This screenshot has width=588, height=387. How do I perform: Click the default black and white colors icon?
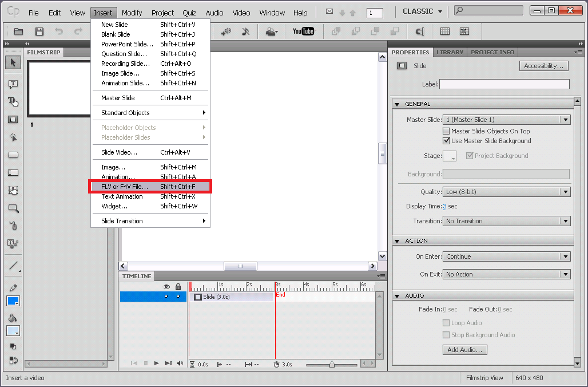(13, 346)
